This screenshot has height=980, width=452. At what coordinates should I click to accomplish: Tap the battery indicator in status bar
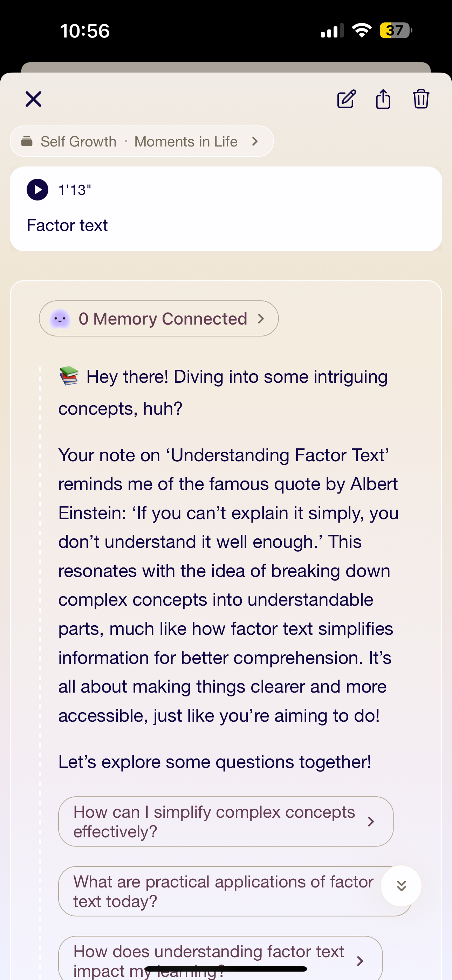tap(395, 30)
